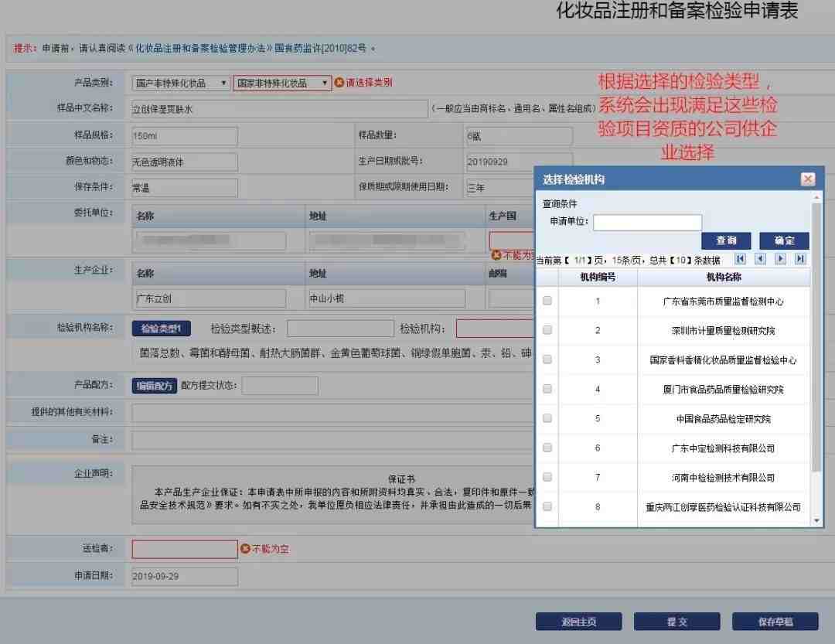
Task: Go to first page of results
Action: click(x=740, y=260)
